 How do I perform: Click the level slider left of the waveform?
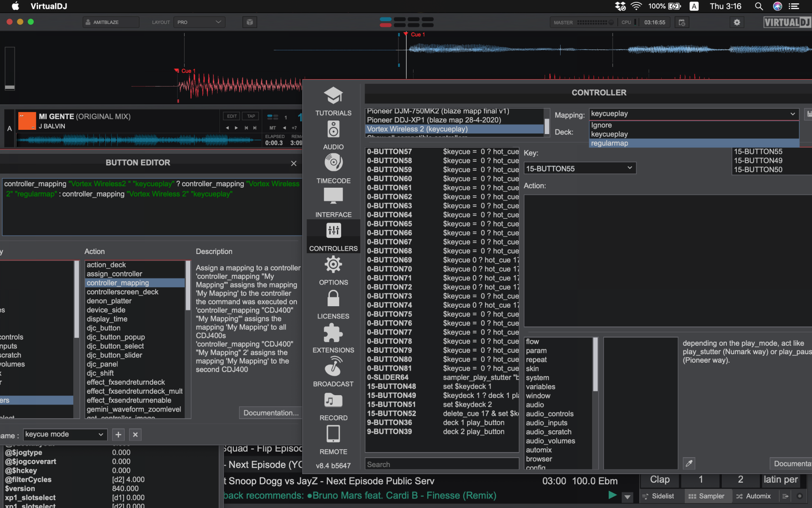[x=10, y=69]
